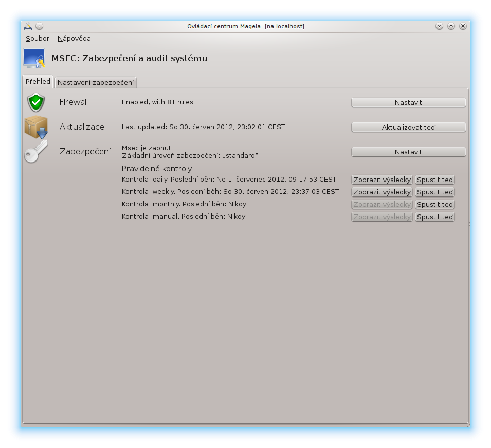Viewport: 491px width, 448px height.
Task: Click the Aktualizovat teď button
Action: [408, 127]
